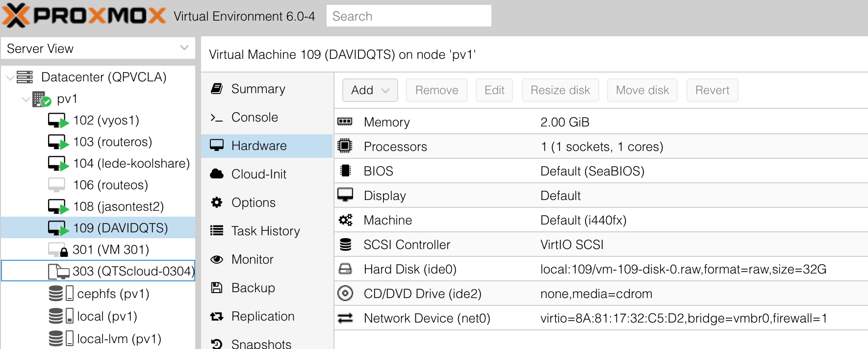The height and width of the screenshot is (349, 868).
Task: Open the Monitor section
Action: tap(267, 260)
